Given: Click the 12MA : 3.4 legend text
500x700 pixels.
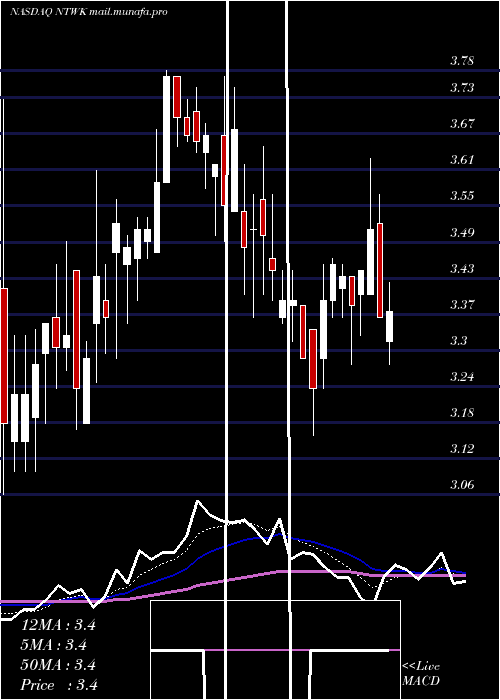Looking at the screenshot, I should coord(58,625).
